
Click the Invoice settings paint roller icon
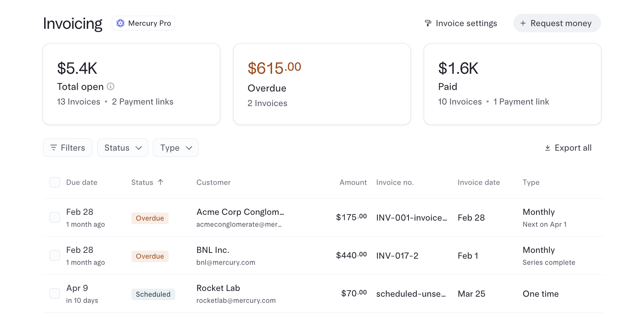pos(428,23)
